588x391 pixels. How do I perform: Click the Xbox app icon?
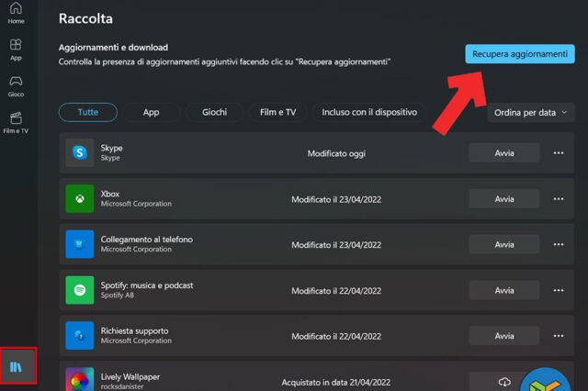[x=80, y=198]
